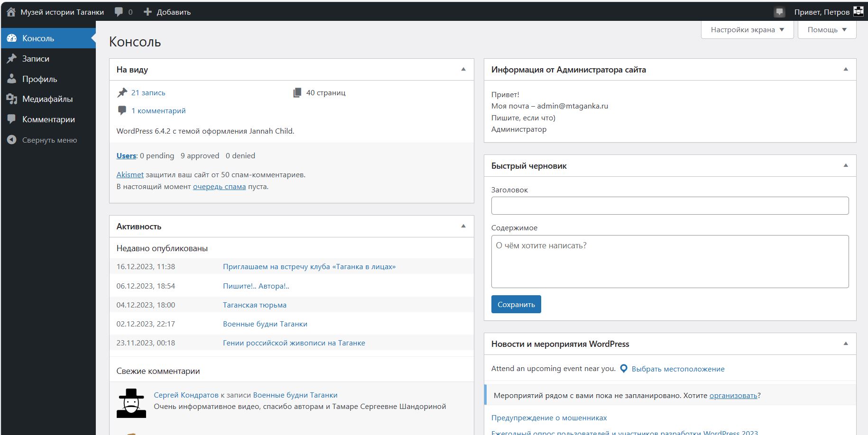Click Свернуть меню to collapse sidebar

48,140
